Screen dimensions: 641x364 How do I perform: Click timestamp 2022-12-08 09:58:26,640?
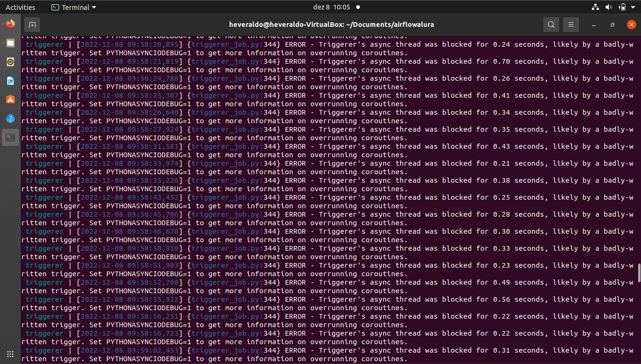pos(129,112)
